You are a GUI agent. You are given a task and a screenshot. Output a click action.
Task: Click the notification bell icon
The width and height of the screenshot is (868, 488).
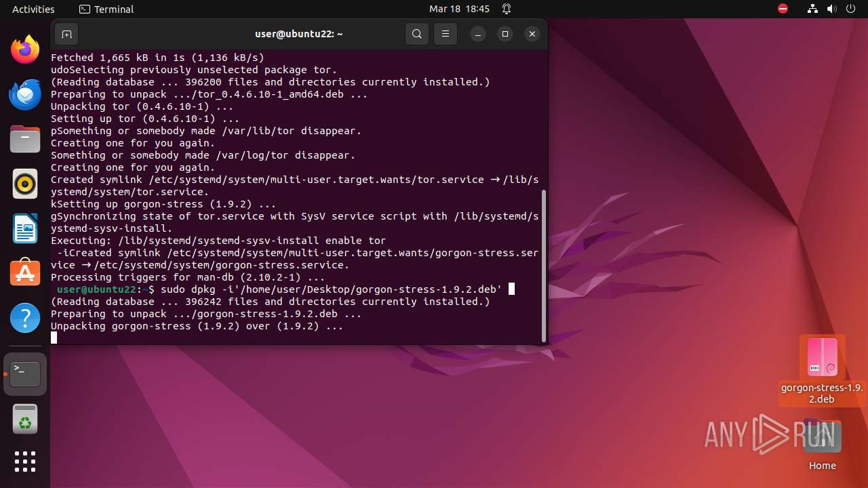pyautogui.click(x=507, y=9)
